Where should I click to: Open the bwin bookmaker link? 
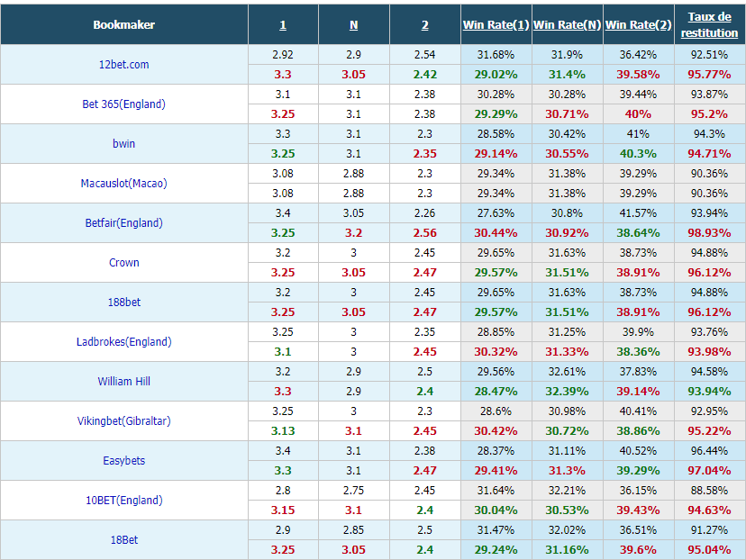(123, 143)
